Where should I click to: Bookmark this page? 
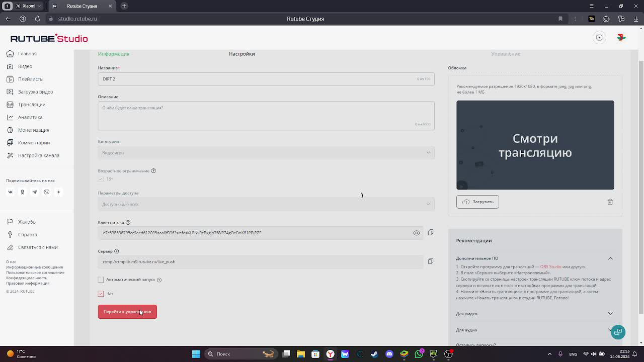pos(560,19)
